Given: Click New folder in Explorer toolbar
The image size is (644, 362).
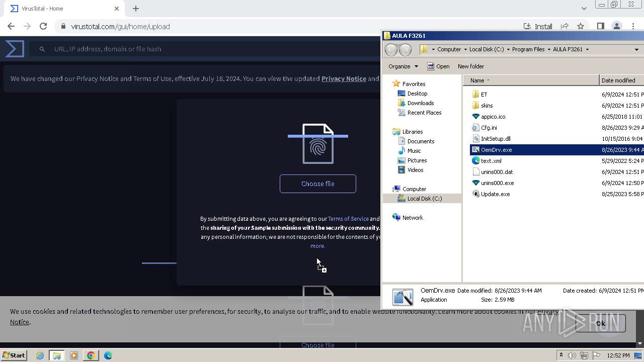Looking at the screenshot, I should (471, 66).
